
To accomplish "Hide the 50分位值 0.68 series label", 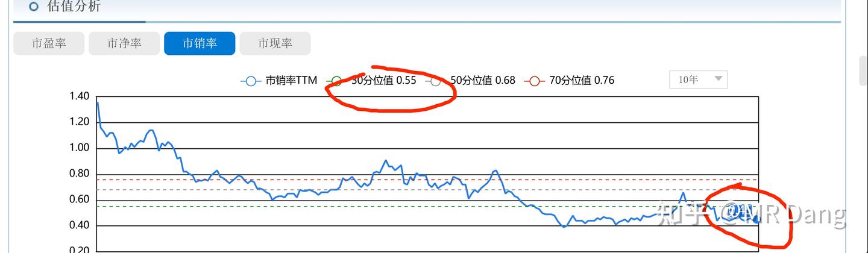I will coord(483,81).
